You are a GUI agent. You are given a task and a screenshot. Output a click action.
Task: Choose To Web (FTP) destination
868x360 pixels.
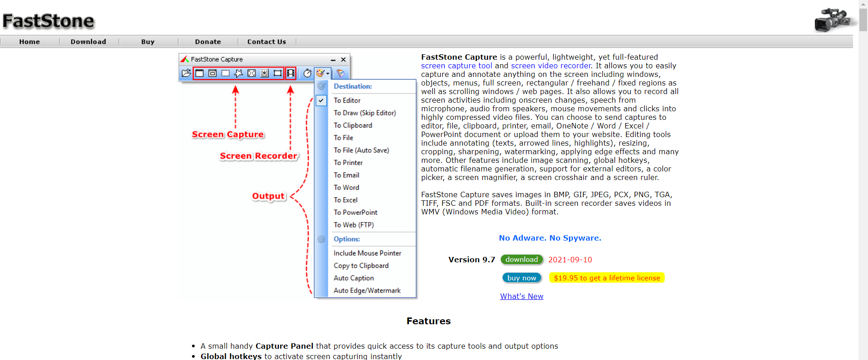click(354, 225)
